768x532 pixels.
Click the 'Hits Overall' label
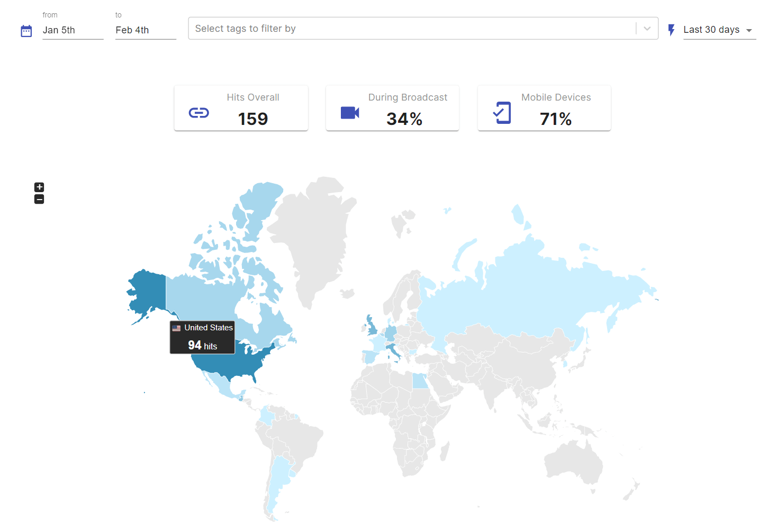[x=253, y=97]
